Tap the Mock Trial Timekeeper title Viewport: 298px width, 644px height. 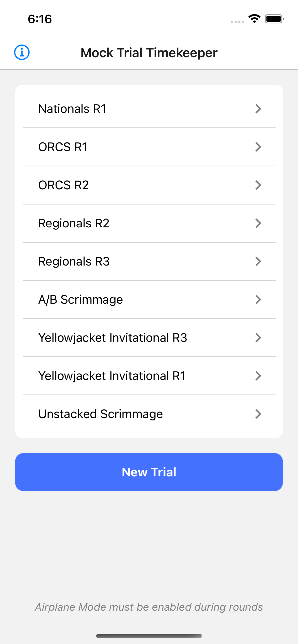tap(149, 53)
